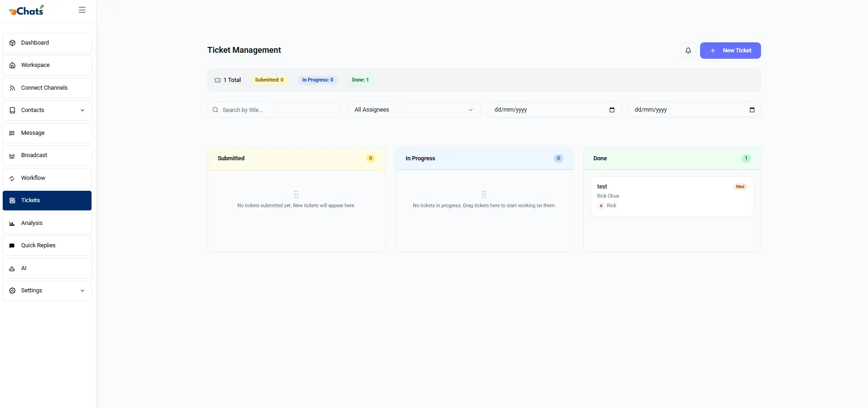The height and width of the screenshot is (408, 868).
Task: Click the second dd/mm/yyyy date input
Action: pyautogui.click(x=694, y=110)
